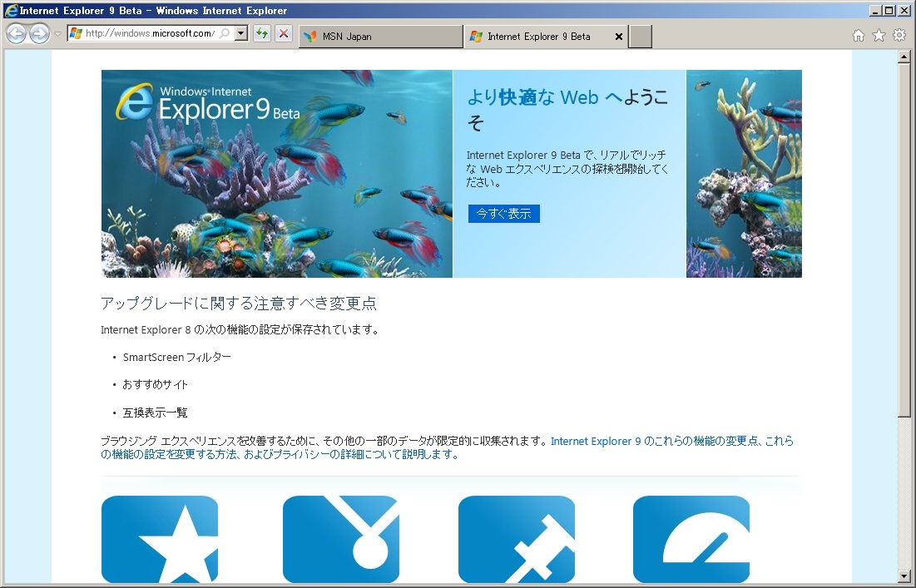Go back with the Back arrow button
The height and width of the screenshot is (588, 916).
[x=17, y=34]
